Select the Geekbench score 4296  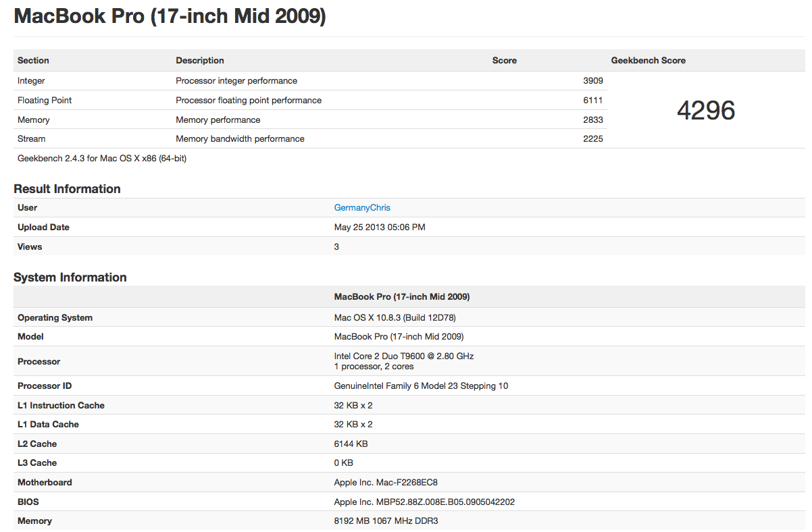[x=706, y=111]
